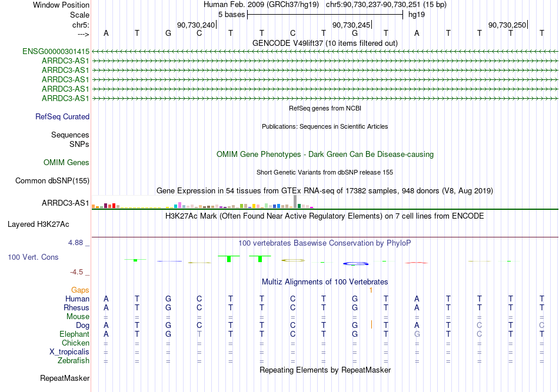Screen dimensions: 559x392
Task: Click the tall gray bar in the GTEx chart
Action: tap(295, 202)
